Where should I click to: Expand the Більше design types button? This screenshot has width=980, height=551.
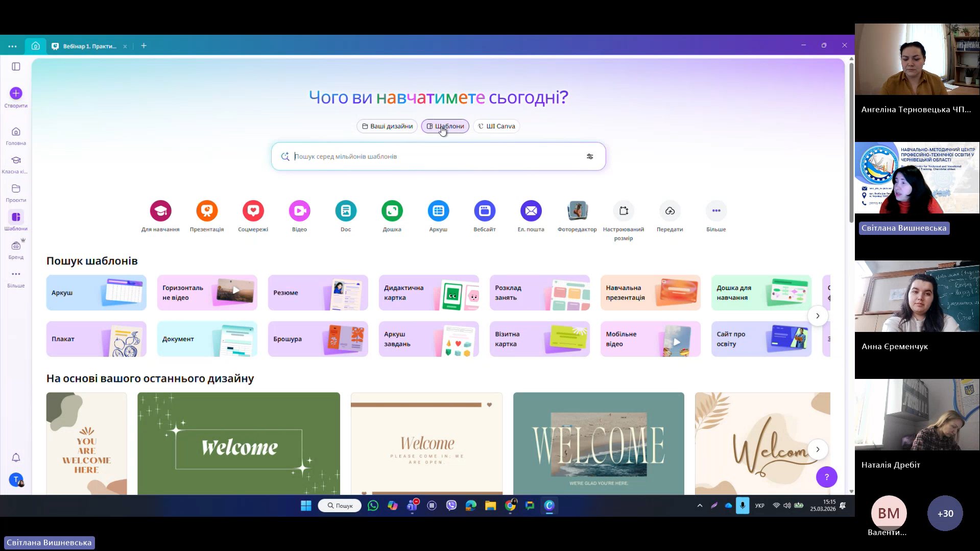716,211
